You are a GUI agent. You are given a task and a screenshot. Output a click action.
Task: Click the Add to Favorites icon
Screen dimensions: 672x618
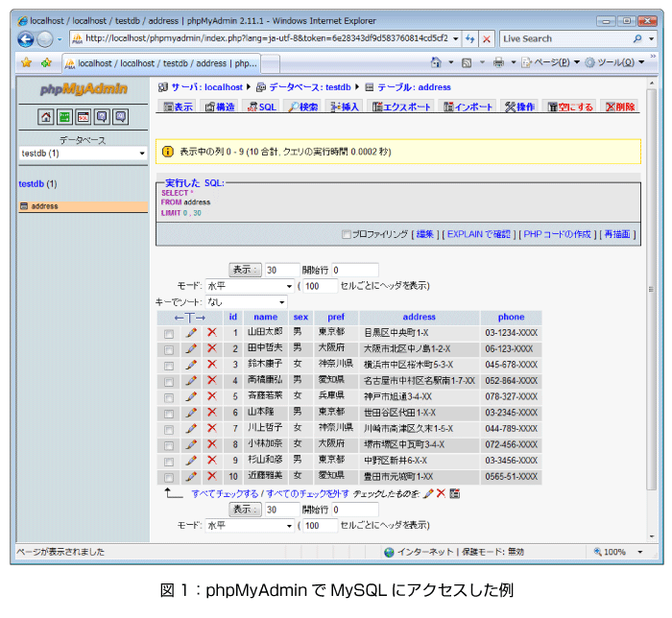46,62
